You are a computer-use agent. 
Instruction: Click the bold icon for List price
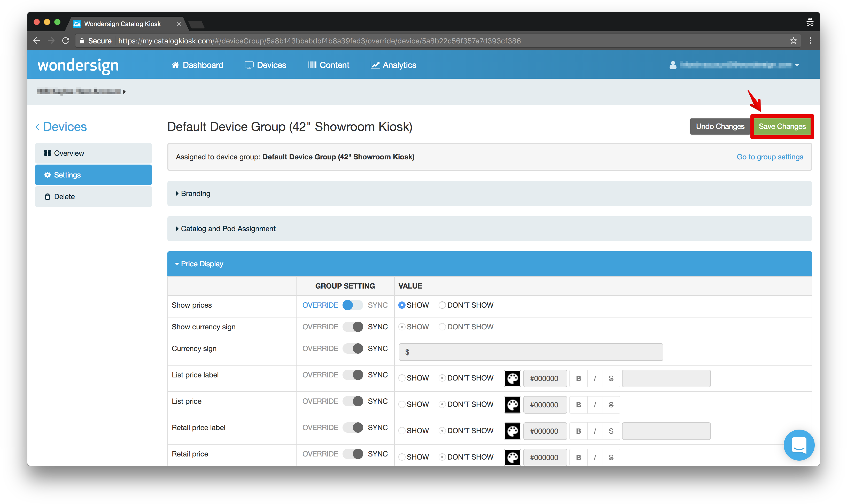point(578,405)
